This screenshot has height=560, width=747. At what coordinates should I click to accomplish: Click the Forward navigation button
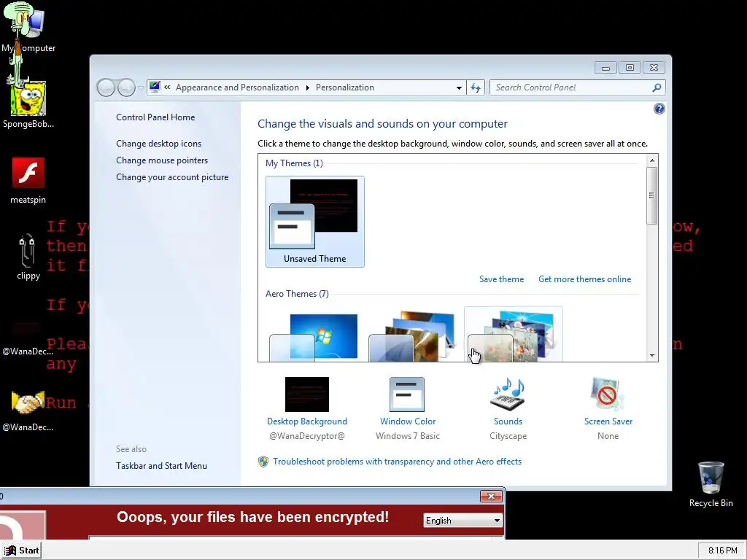click(126, 87)
